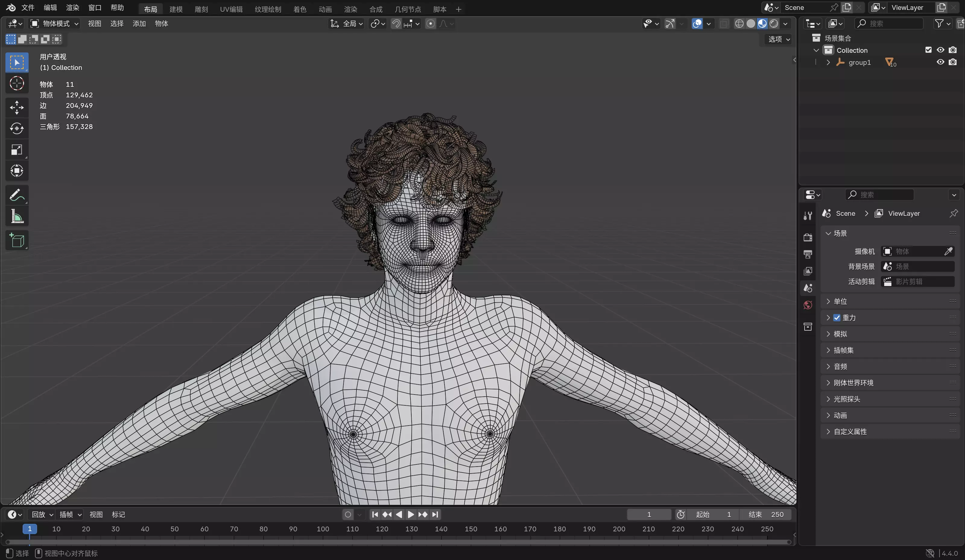Exclude Collection from view layer checkbox
This screenshot has width=965, height=560.
(928, 50)
